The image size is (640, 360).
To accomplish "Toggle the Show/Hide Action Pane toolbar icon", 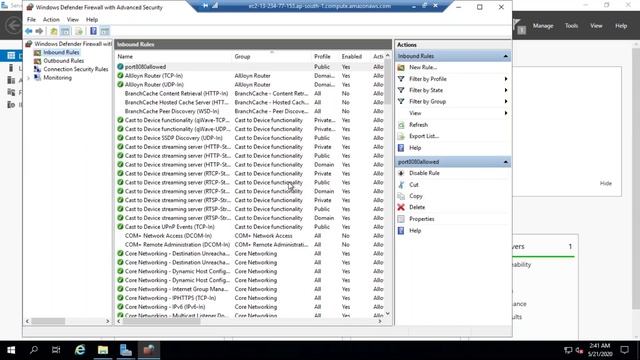I will (x=104, y=31).
